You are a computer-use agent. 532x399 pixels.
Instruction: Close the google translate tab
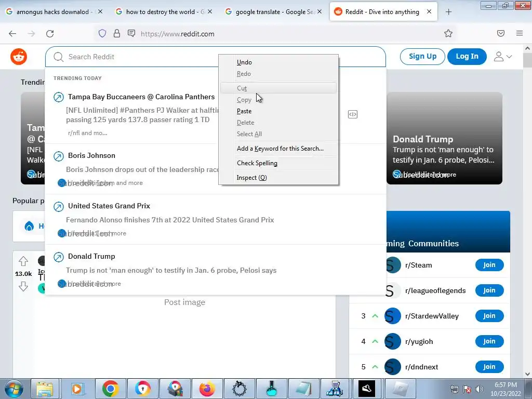(320, 12)
